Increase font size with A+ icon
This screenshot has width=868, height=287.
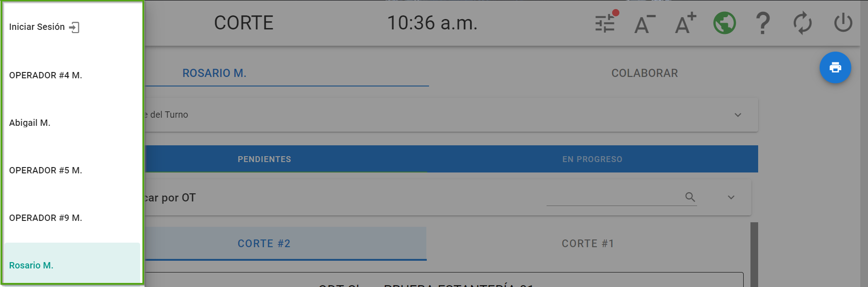pos(685,24)
